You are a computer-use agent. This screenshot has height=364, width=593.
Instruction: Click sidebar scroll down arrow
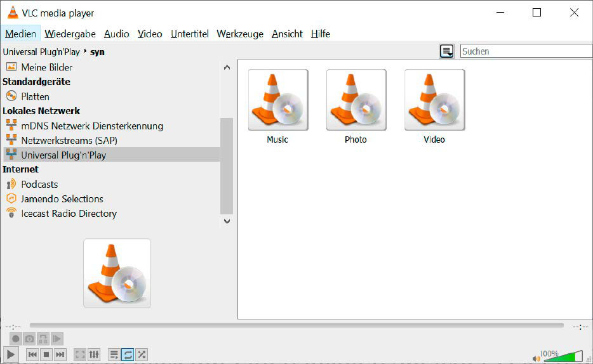pyautogui.click(x=227, y=221)
